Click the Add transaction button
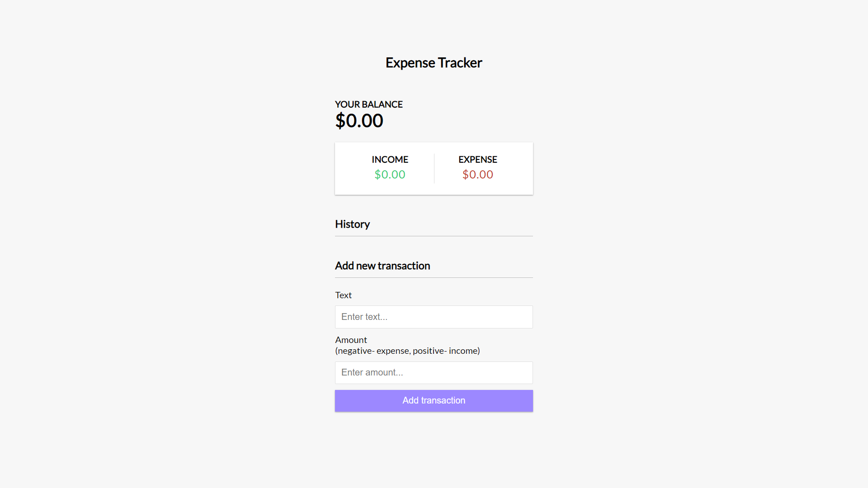This screenshot has height=488, width=868. pyautogui.click(x=434, y=401)
